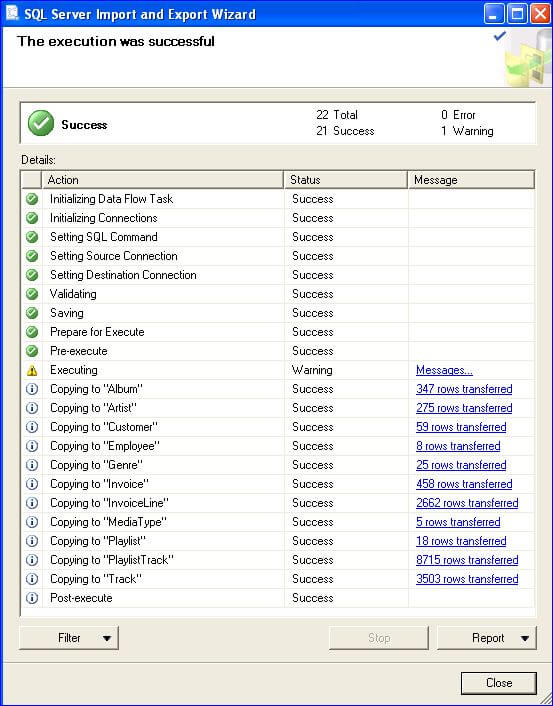Click the info icon for Copying to "Track"

coord(32,579)
